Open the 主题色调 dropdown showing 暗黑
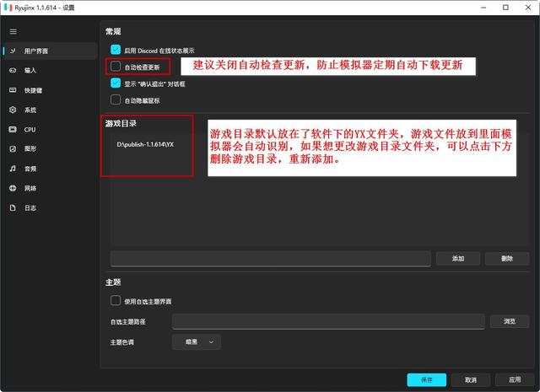Viewport: 540px width, 392px height. (x=197, y=341)
